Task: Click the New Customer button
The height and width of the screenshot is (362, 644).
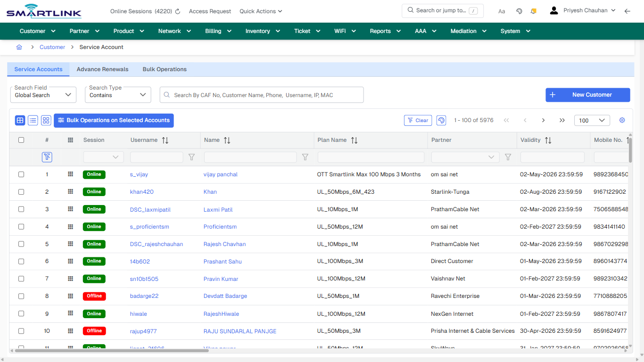Action: tap(587, 95)
